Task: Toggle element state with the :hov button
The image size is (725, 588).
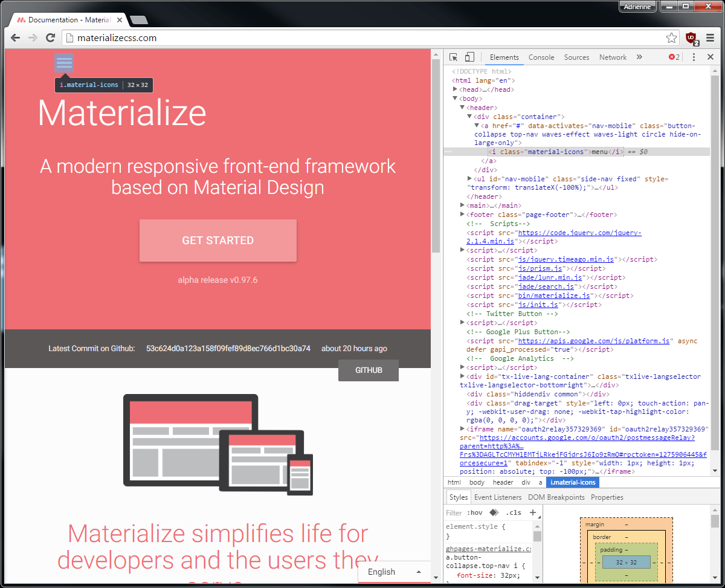Action: [475, 512]
